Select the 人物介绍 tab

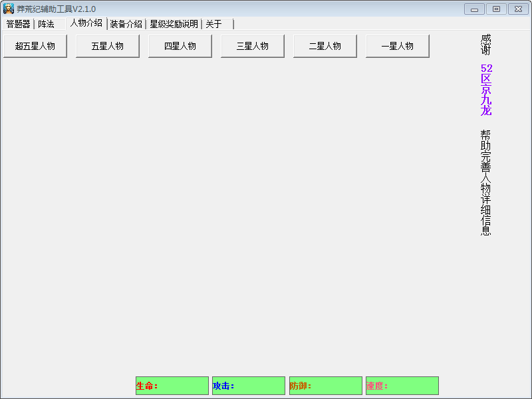(86, 23)
